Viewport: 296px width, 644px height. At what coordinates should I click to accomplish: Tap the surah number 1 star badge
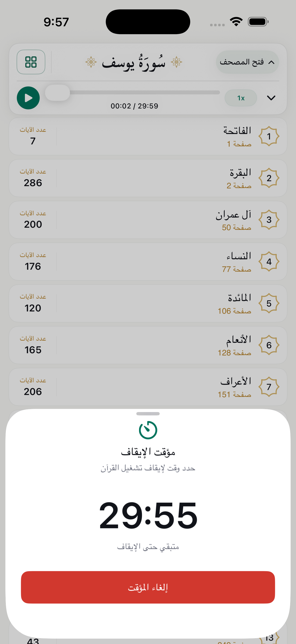(x=269, y=136)
